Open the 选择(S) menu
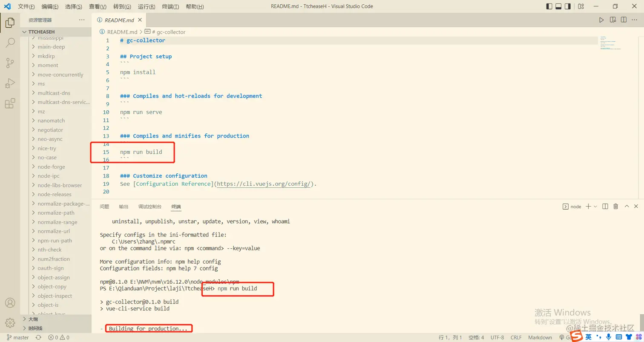 point(74,7)
